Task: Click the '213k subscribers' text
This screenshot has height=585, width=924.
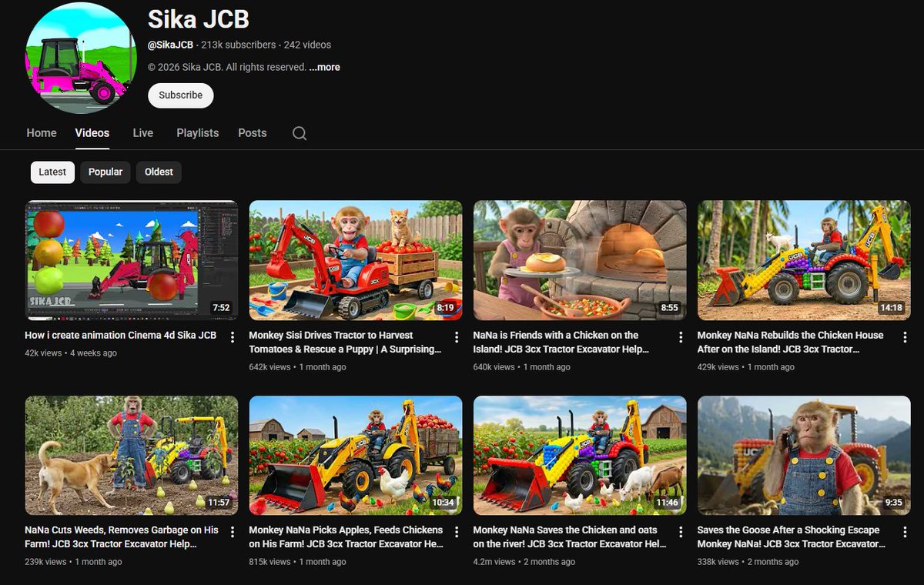Action: [x=239, y=45]
